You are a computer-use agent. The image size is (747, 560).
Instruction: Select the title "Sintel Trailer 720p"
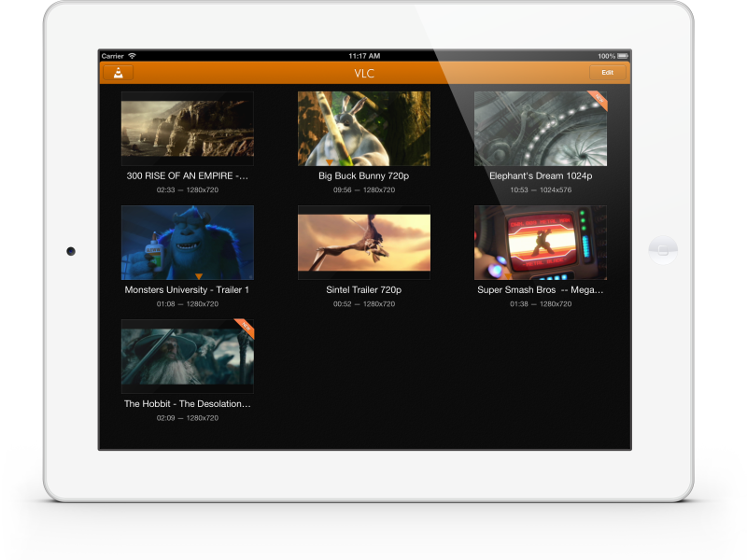click(x=364, y=289)
